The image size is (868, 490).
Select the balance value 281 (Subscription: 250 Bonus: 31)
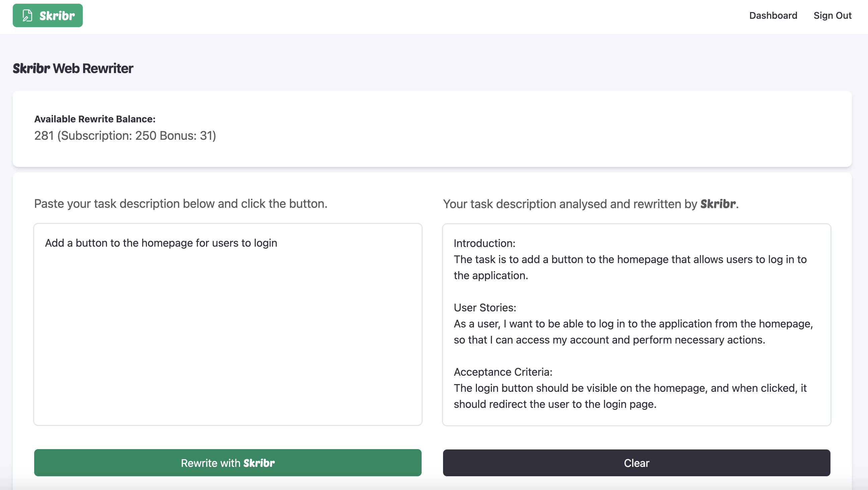(125, 135)
